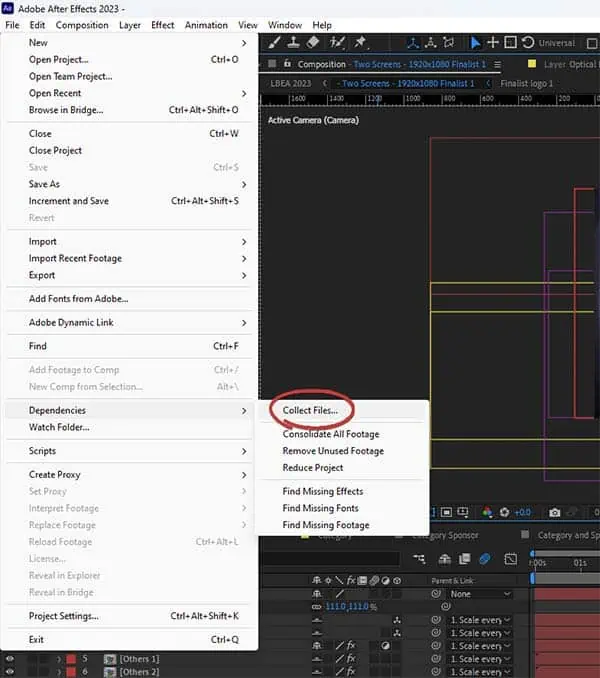The width and height of the screenshot is (600, 678).
Task: Toggle adjustment layer switch above Others 1
Action: coord(385,646)
